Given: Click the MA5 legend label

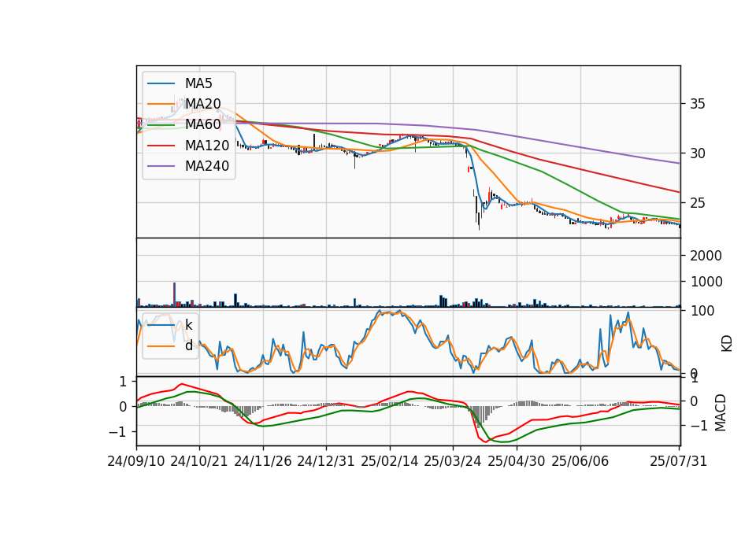Looking at the screenshot, I should (198, 83).
